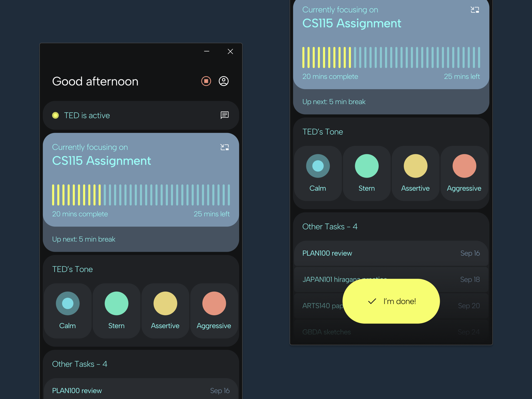Click mini-view icon in right panel
The image size is (532, 399).
(475, 10)
